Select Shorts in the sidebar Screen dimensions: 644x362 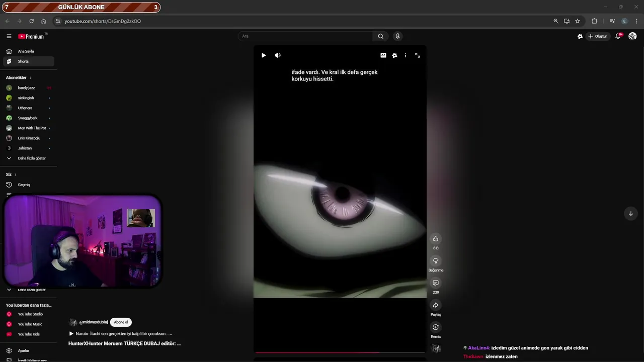tap(29, 61)
